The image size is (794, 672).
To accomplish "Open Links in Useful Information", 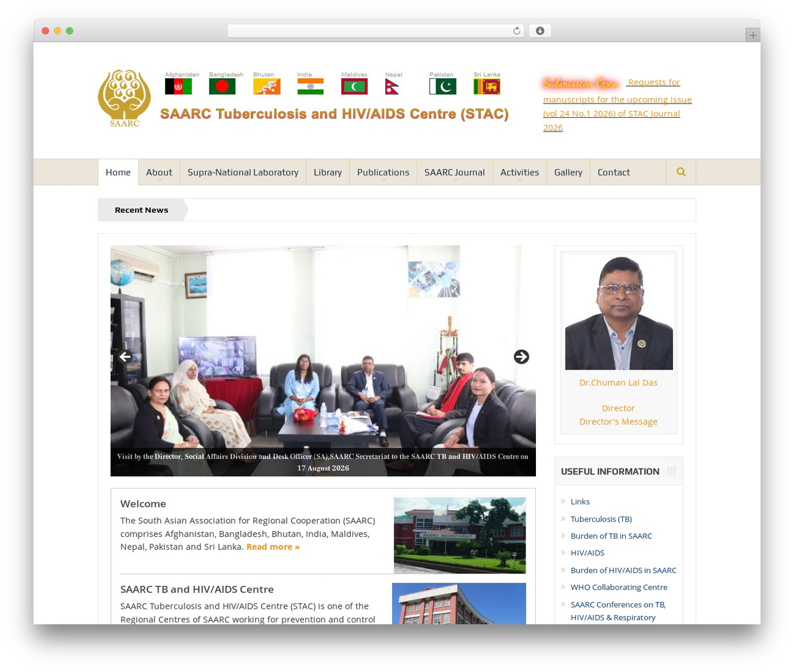I will click(x=580, y=502).
